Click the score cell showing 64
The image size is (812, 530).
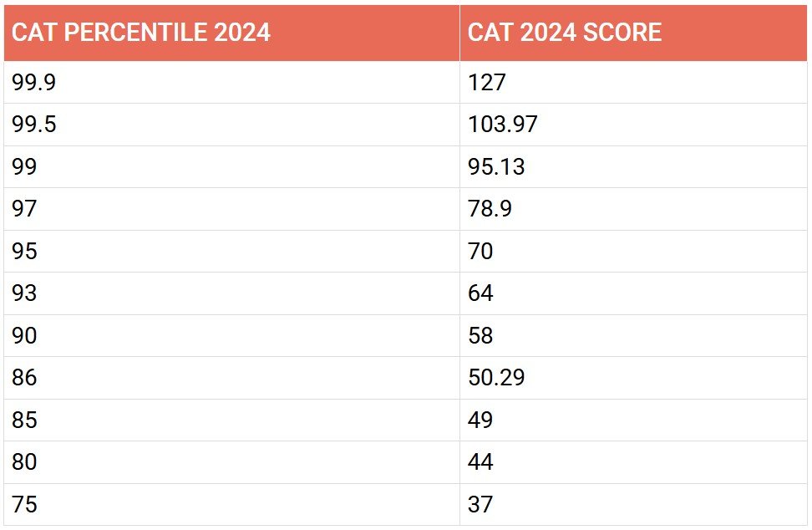[x=480, y=293]
